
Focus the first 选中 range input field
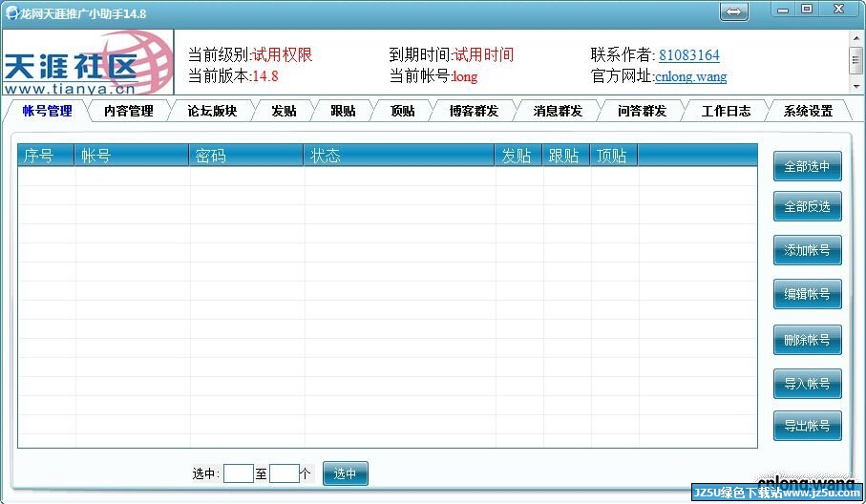click(239, 473)
